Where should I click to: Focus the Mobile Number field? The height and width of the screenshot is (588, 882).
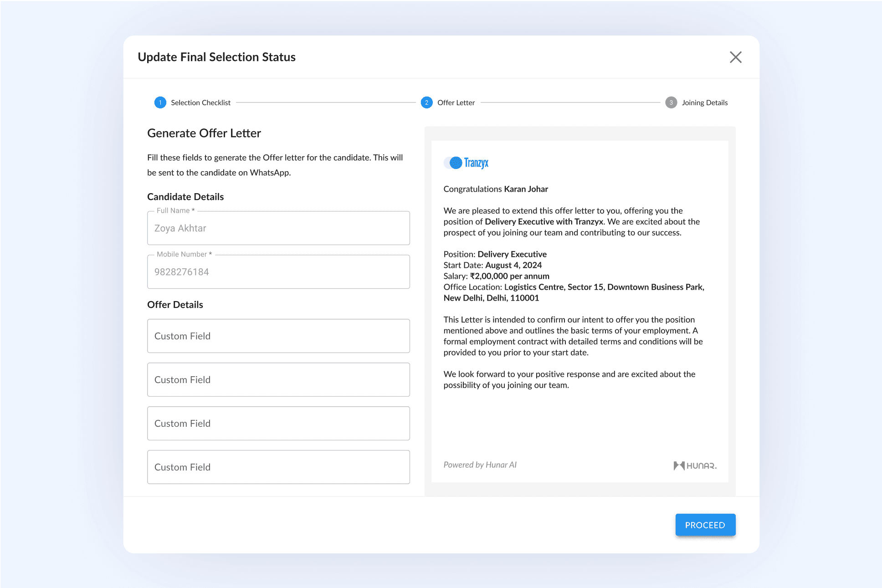click(278, 272)
